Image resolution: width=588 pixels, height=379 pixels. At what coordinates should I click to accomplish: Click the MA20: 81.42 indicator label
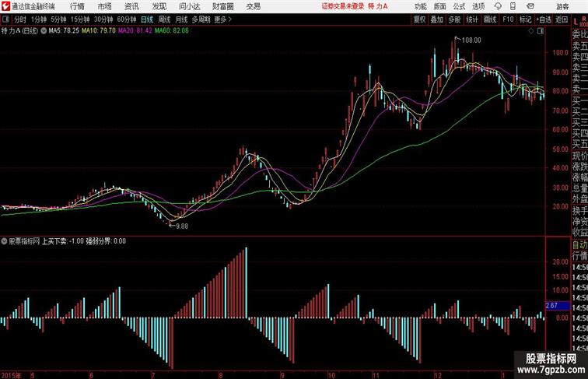point(135,31)
